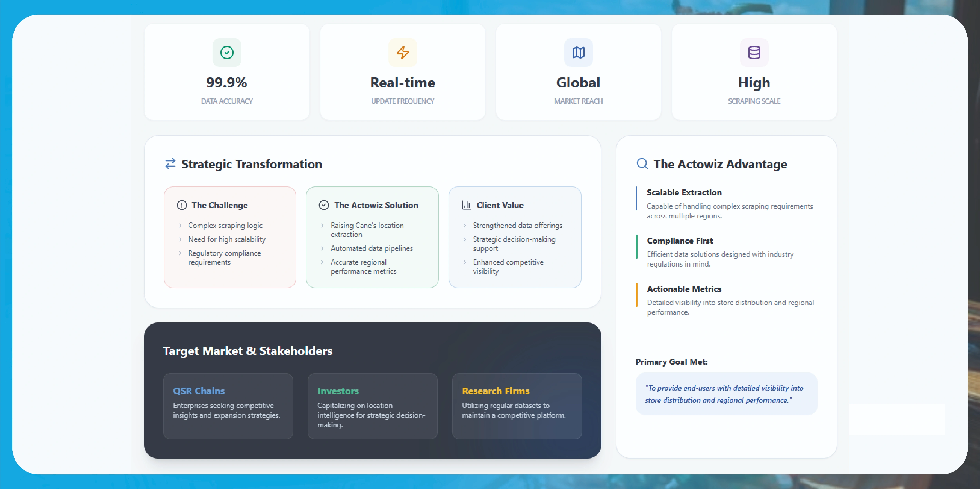The height and width of the screenshot is (489, 980).
Task: Click the purple database High scale icon
Action: coord(754,53)
